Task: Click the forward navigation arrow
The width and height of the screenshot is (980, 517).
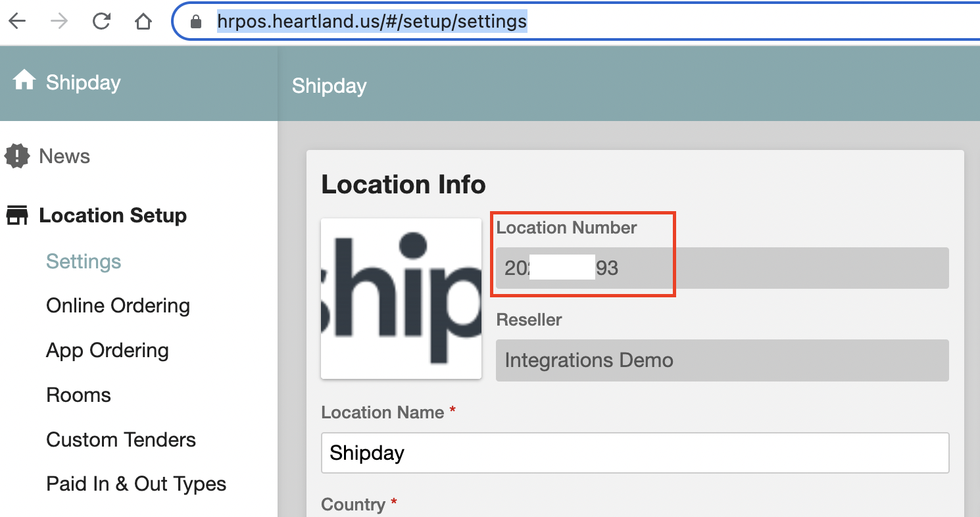Action: click(59, 20)
